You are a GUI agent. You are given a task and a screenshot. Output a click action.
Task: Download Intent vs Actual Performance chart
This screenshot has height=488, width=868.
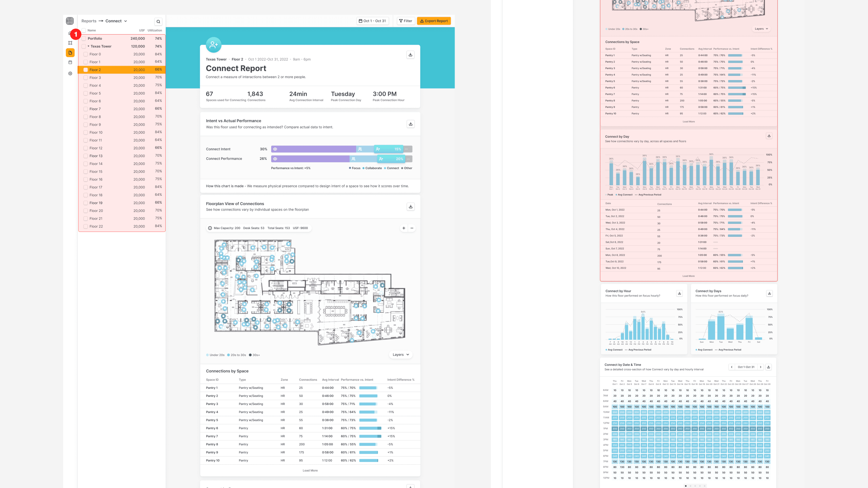coord(410,124)
